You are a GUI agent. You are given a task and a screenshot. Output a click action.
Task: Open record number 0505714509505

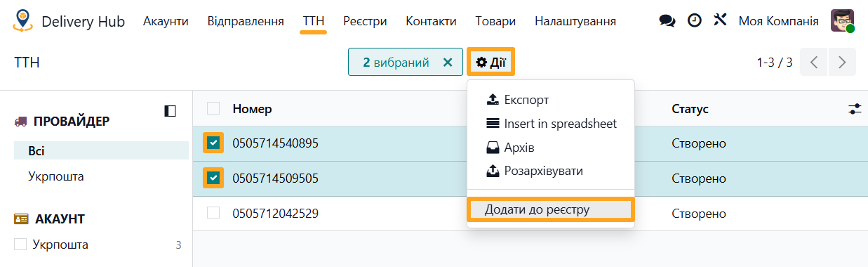(x=275, y=178)
